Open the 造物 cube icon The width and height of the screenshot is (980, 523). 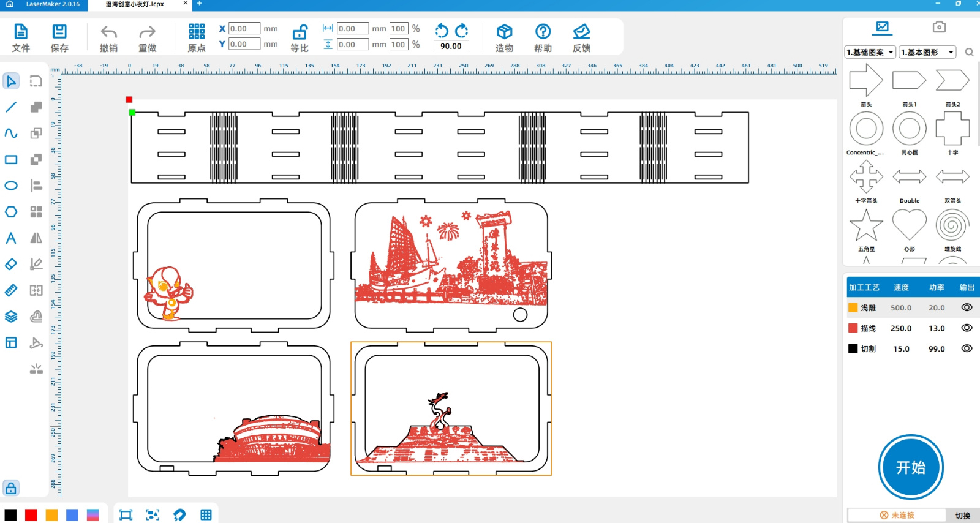[504, 32]
